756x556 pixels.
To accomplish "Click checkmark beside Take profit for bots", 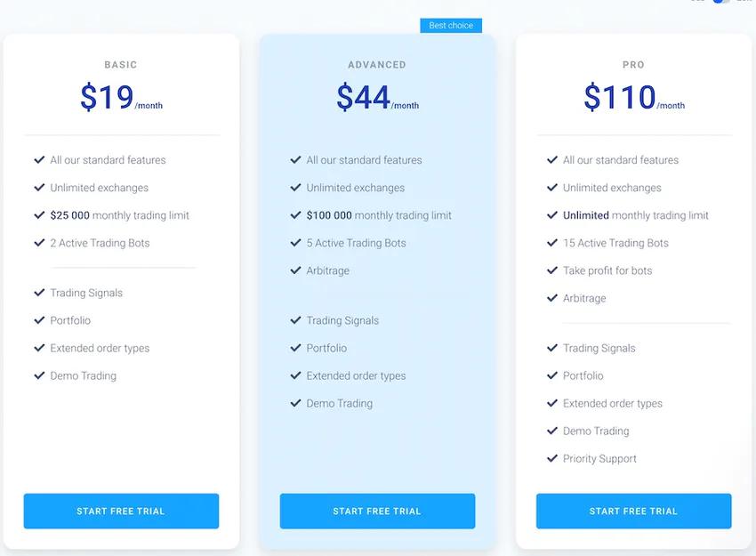I will [552, 270].
